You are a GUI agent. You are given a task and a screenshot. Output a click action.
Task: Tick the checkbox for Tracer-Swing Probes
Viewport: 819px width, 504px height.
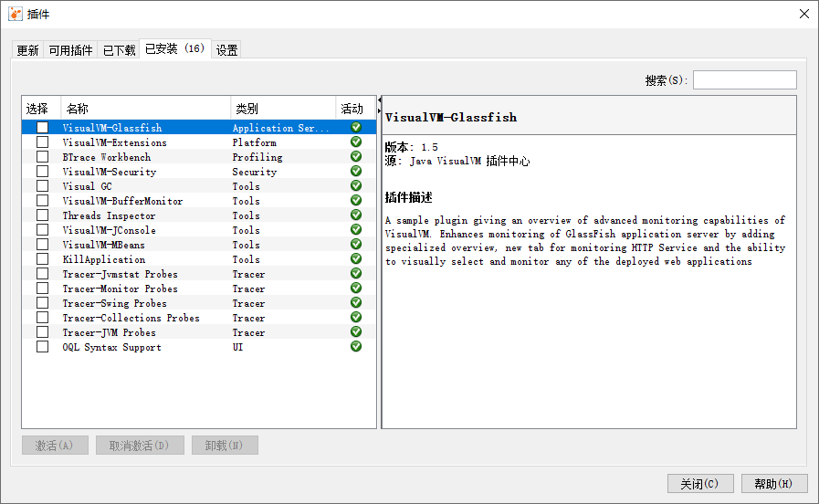(x=42, y=303)
